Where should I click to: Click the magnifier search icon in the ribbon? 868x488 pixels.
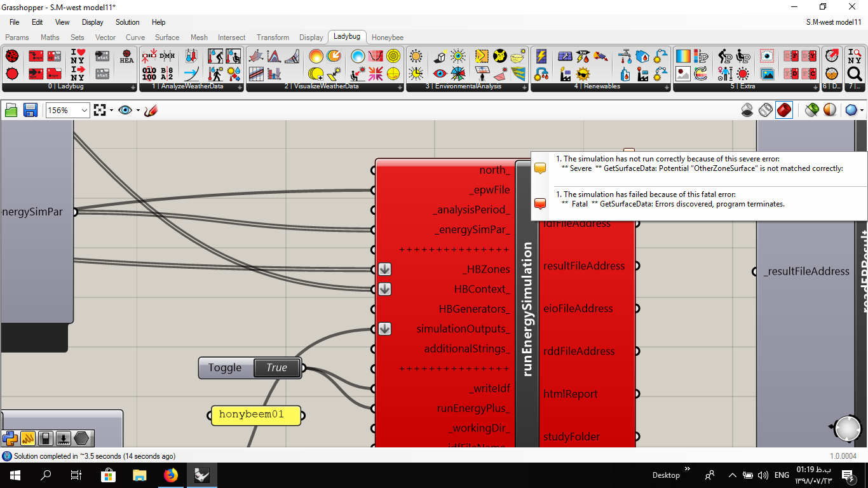click(x=855, y=74)
